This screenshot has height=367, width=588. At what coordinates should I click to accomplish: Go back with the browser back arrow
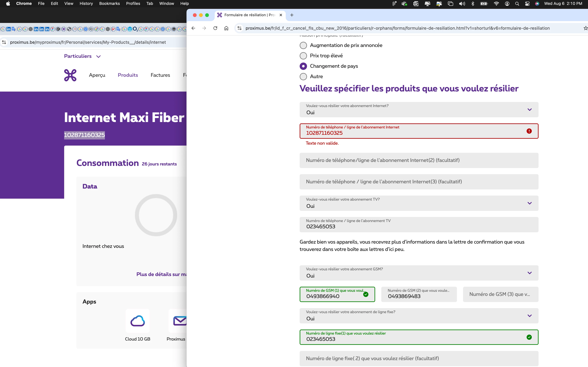coord(193,28)
